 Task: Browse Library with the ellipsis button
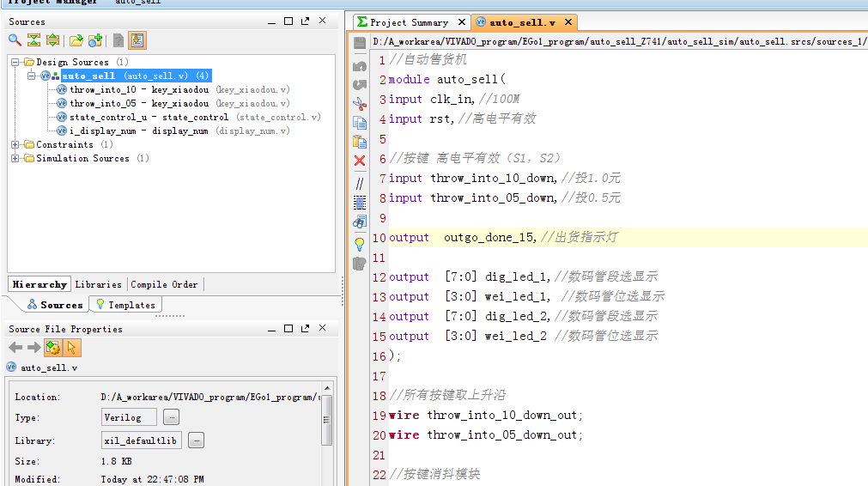(x=196, y=440)
